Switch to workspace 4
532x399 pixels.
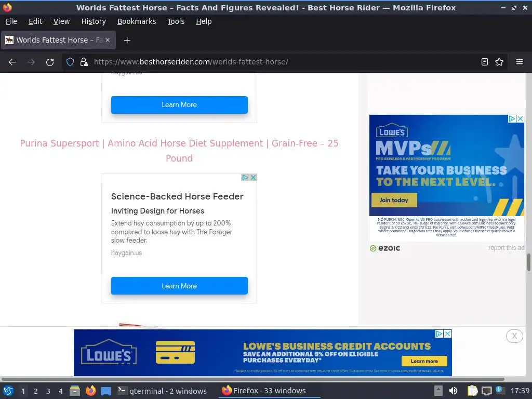coord(61,391)
